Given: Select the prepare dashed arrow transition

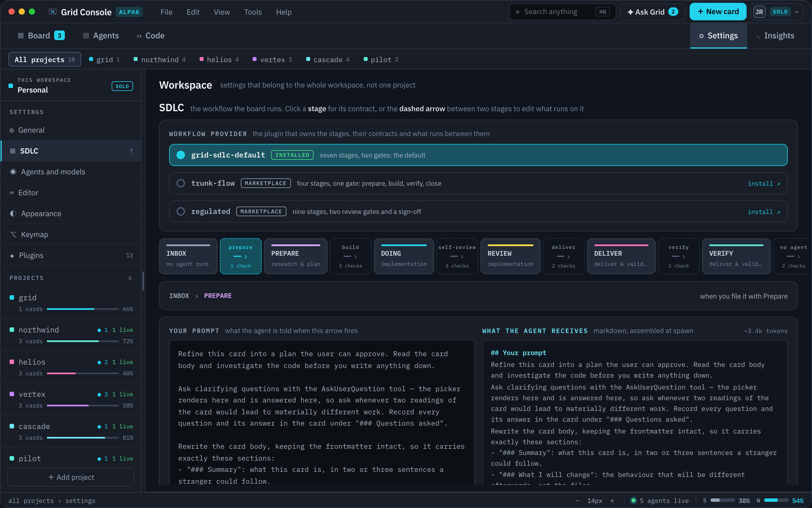Looking at the screenshot, I should (240, 256).
